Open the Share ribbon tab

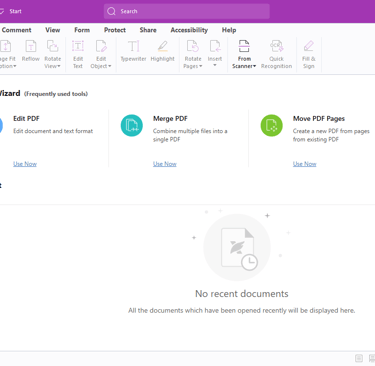coord(148,30)
